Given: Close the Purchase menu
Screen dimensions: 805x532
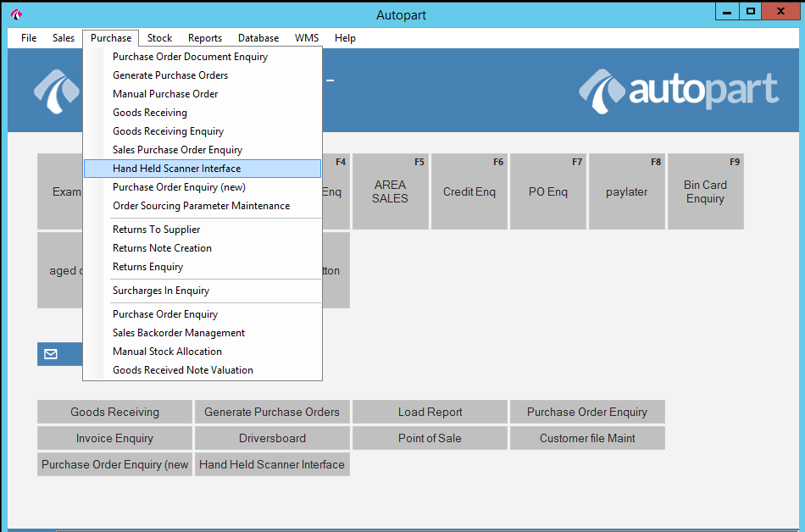Looking at the screenshot, I should 111,38.
